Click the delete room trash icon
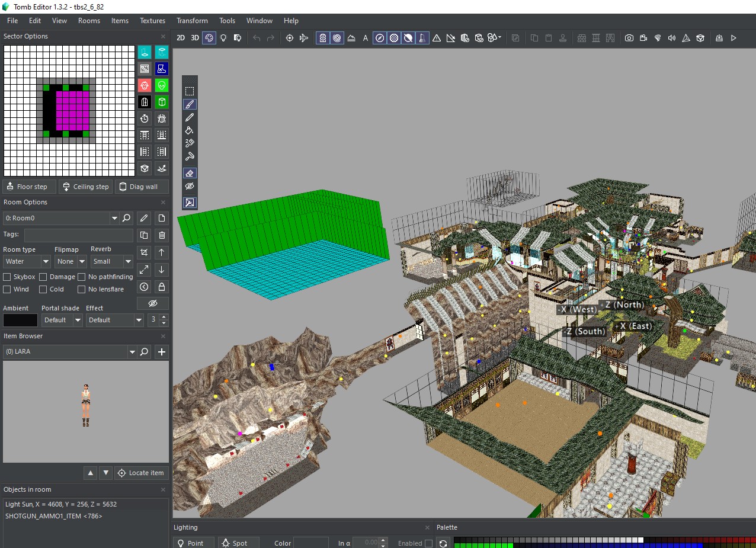Image resolution: width=756 pixels, height=548 pixels. tap(162, 235)
